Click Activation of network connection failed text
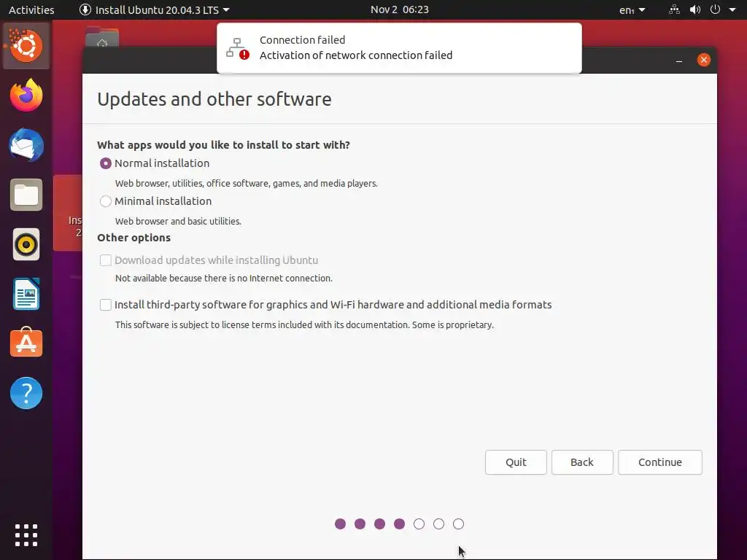The width and height of the screenshot is (747, 560). tap(356, 55)
